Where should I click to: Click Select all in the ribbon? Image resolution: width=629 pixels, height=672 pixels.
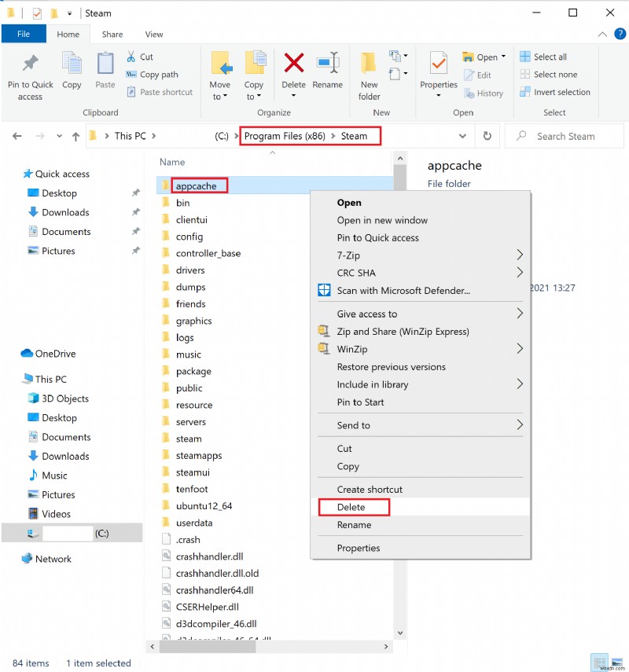coord(550,57)
